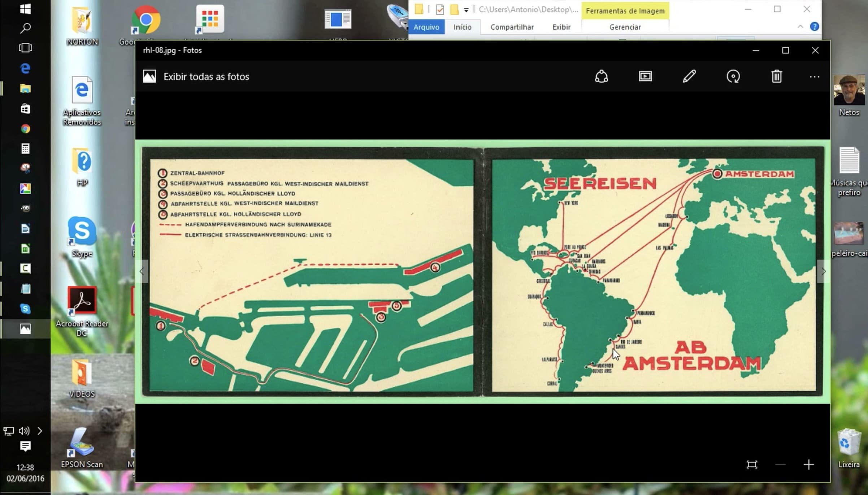Select the EPSON Scan desktop shortcut
868x495 pixels.
tap(82, 448)
